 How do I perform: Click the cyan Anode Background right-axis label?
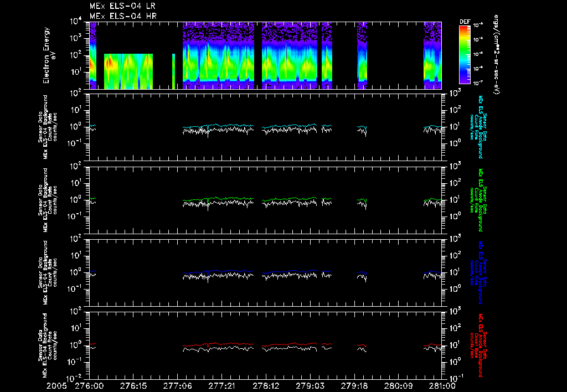click(x=478, y=127)
